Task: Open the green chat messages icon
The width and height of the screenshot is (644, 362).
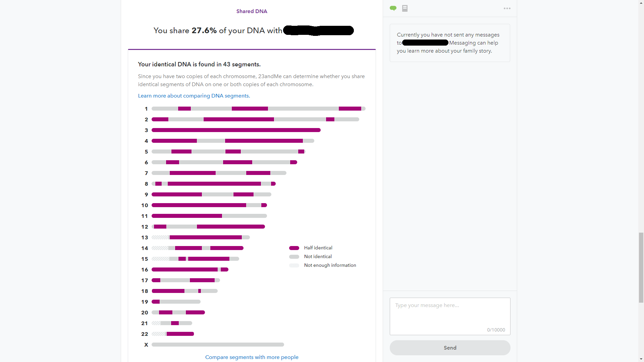Action: pos(393,8)
